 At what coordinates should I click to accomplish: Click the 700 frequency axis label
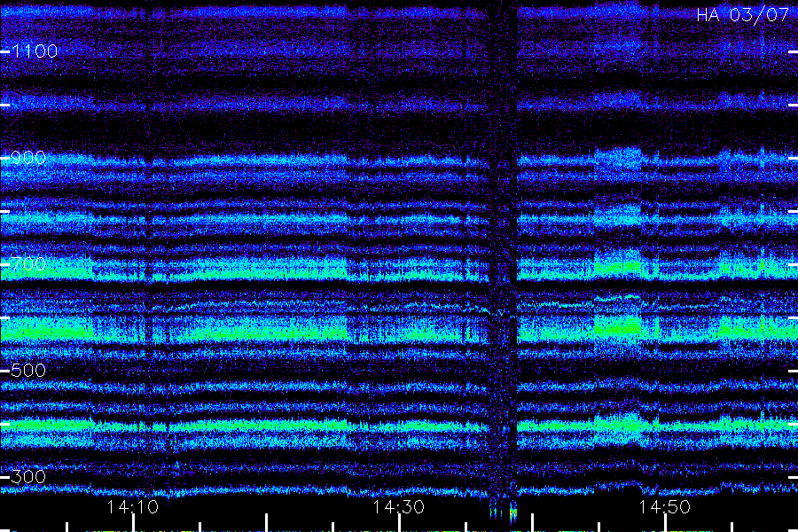pos(28,264)
